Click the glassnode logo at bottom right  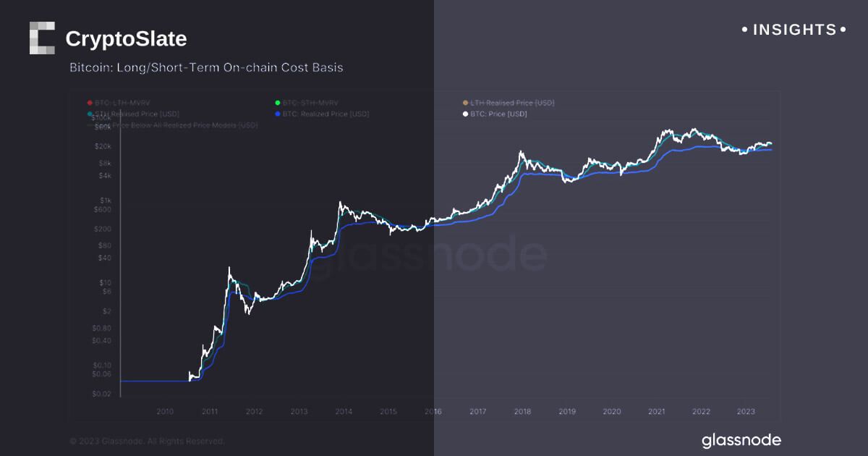tap(741, 440)
